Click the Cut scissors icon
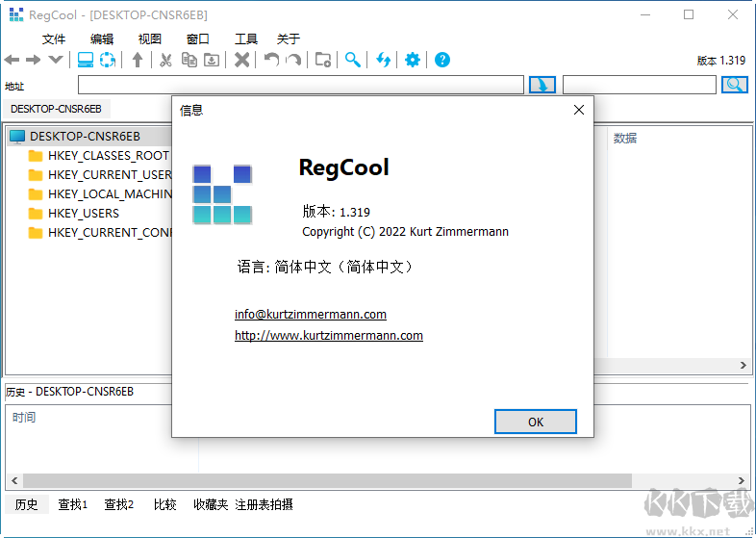The image size is (756, 538). 165,60
